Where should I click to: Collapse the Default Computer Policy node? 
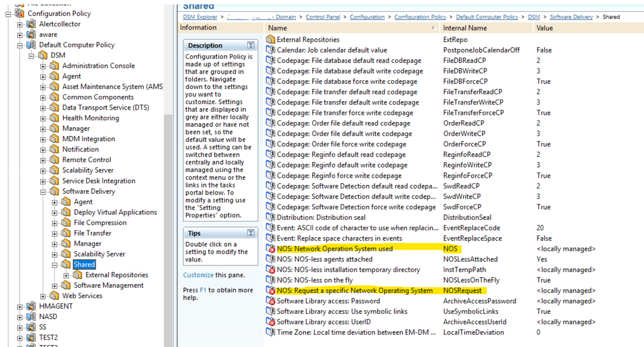[20, 46]
